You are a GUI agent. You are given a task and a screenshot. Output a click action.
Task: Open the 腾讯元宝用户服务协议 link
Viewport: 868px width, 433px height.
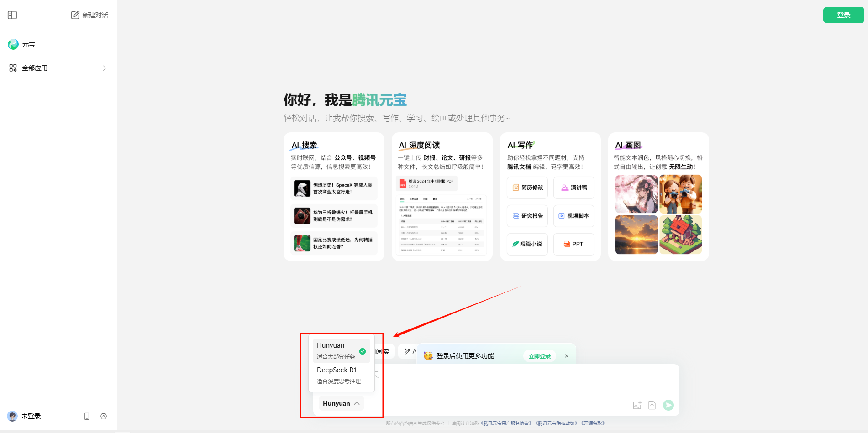point(506,423)
